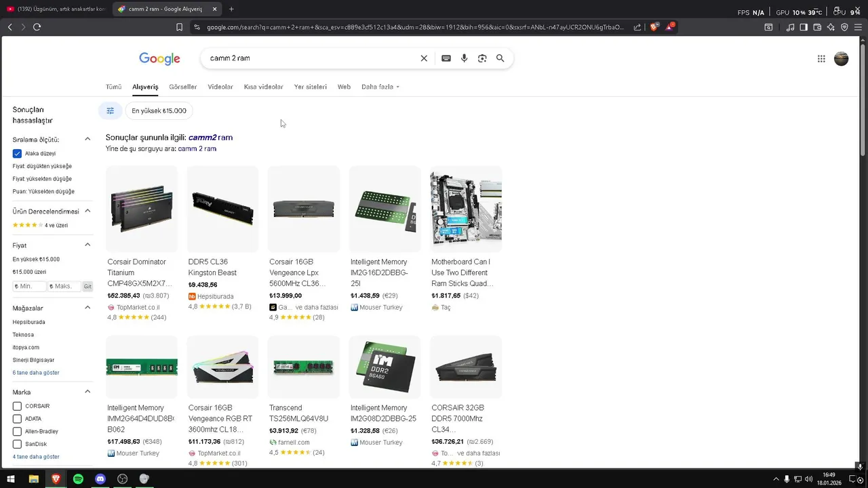
Task: Open Spotify from the taskbar
Action: pos(78,479)
